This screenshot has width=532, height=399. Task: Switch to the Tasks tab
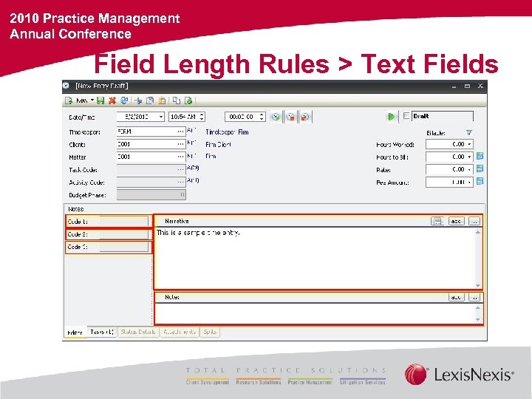coord(102,332)
